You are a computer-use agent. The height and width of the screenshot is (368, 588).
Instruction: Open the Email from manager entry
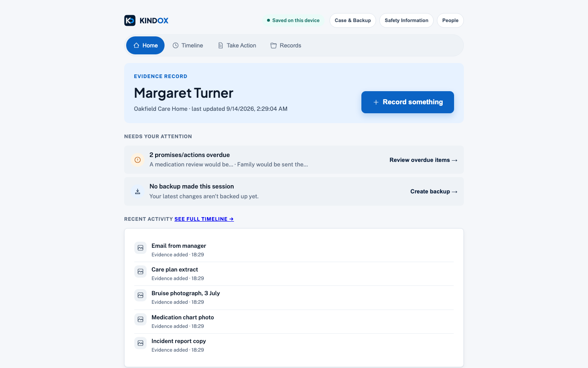coord(294,250)
